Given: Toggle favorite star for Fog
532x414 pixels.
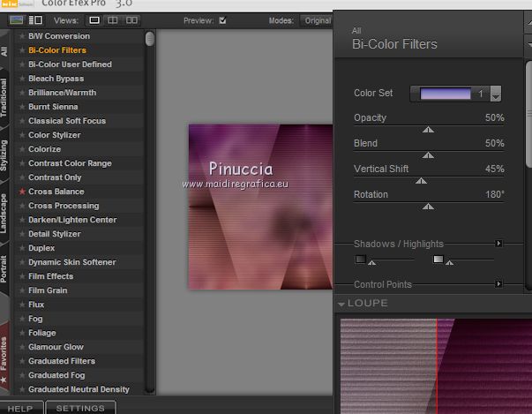Looking at the screenshot, I should pos(22,319).
